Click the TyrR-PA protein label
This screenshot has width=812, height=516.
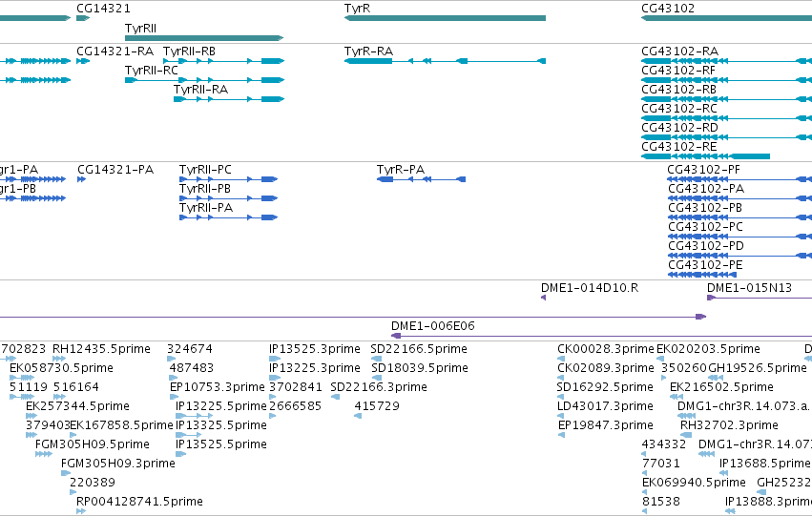[x=401, y=170]
